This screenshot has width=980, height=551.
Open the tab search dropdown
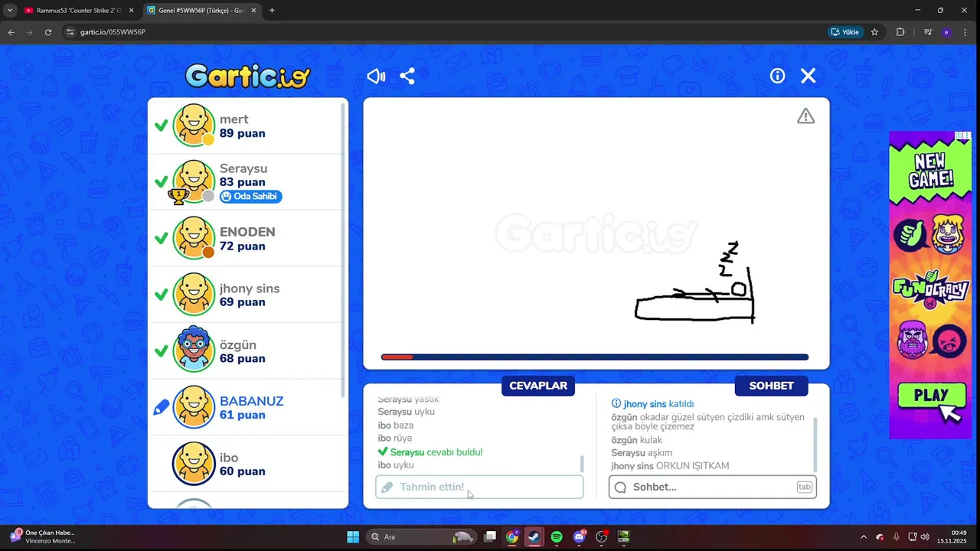point(10,10)
